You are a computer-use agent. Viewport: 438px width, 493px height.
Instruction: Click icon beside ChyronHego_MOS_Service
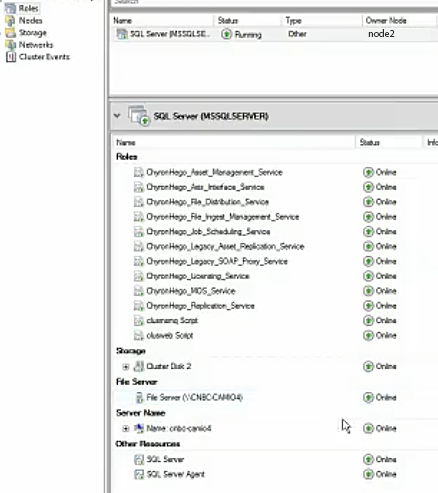(x=139, y=291)
